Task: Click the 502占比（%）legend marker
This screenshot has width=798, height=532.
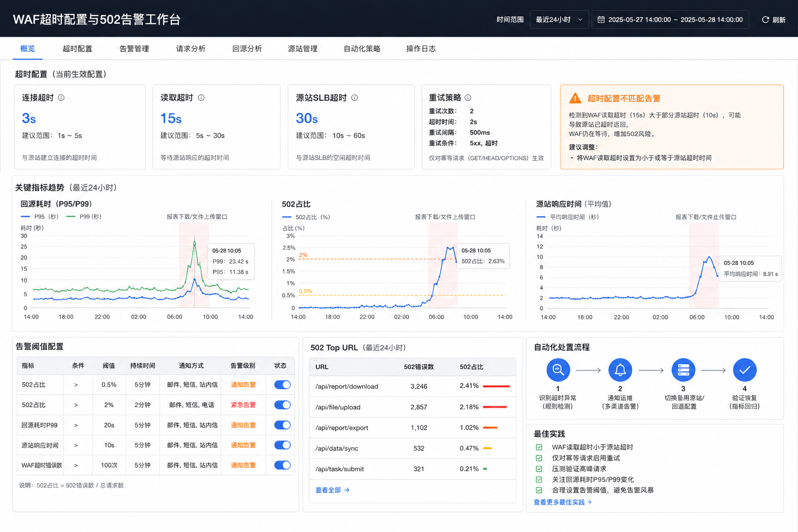Action: pyautogui.click(x=287, y=217)
